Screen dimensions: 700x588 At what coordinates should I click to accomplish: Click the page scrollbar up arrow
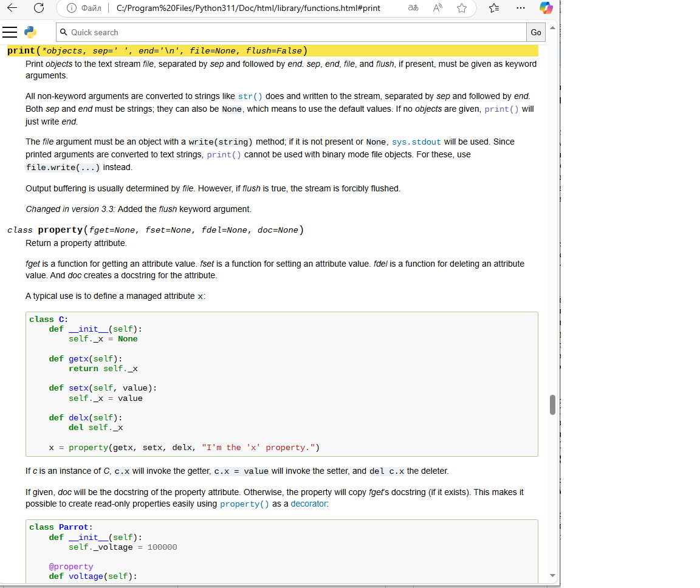(552, 29)
